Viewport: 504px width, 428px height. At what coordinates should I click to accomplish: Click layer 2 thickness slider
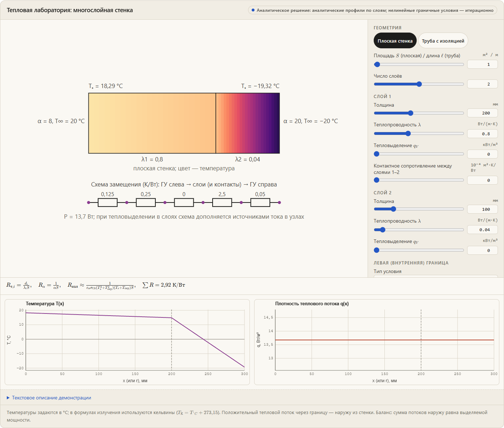point(419,209)
